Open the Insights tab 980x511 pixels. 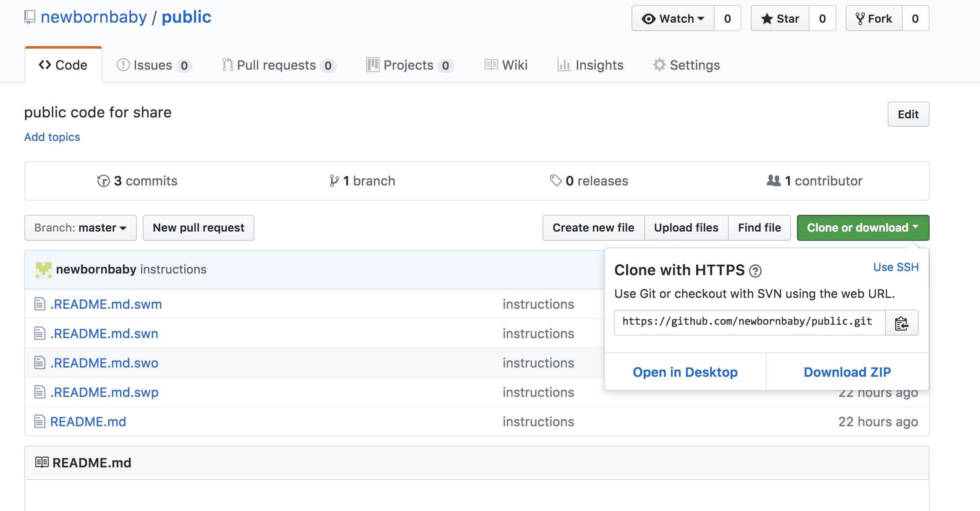click(590, 65)
